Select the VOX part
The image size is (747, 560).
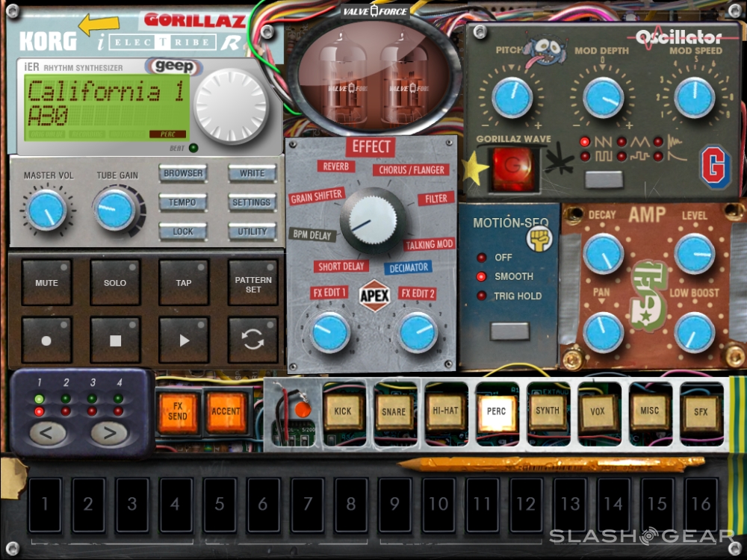[x=598, y=411]
